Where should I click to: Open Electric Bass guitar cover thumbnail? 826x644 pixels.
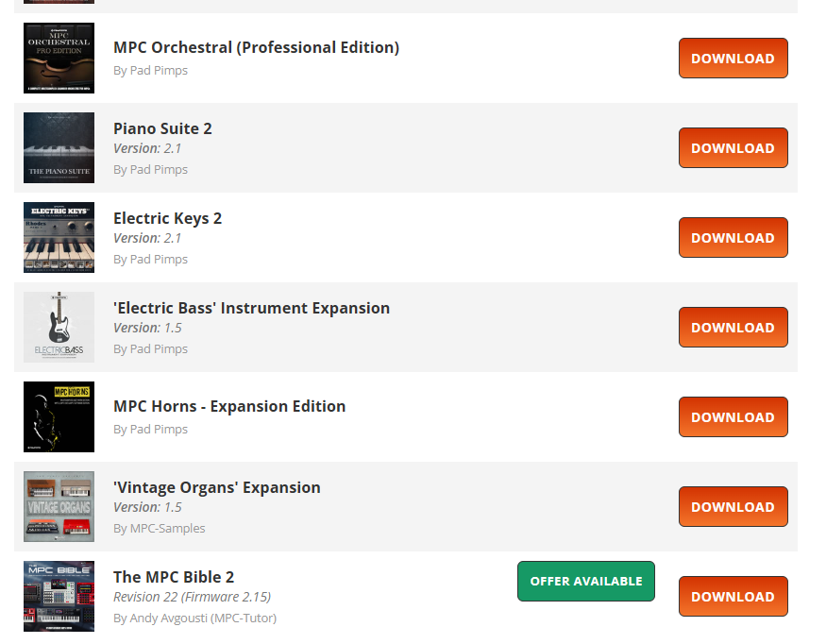point(59,327)
